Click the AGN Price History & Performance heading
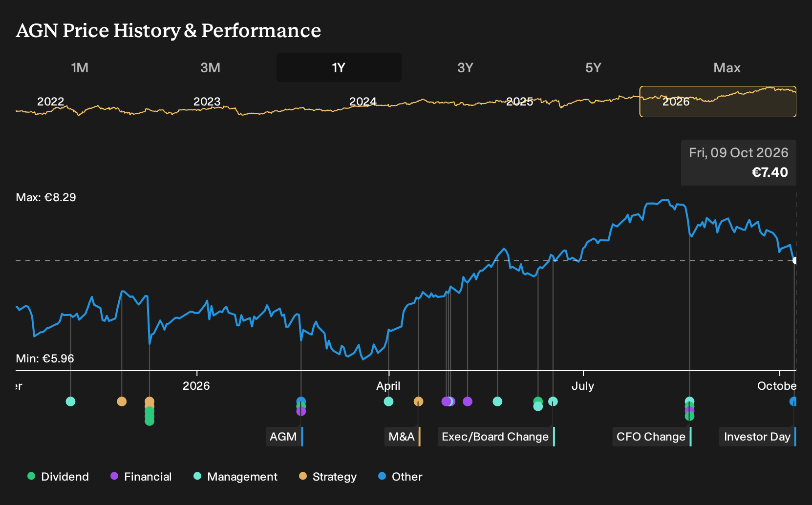Viewport: 812px width, 505px height. pos(169,30)
